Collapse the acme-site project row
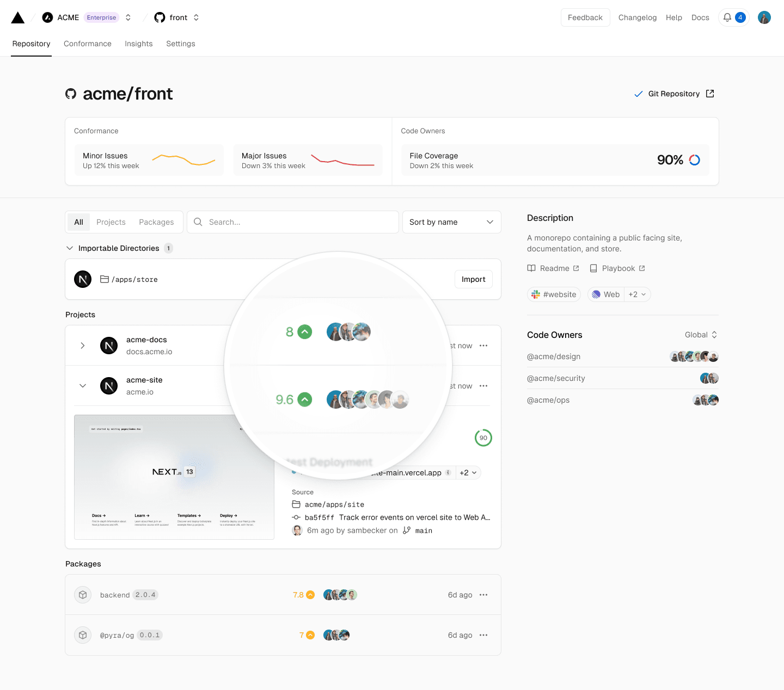This screenshot has width=784, height=690. coord(83,386)
